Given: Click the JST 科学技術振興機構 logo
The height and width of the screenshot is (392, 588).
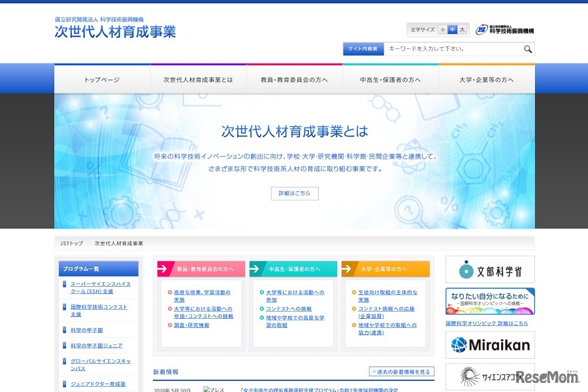Looking at the screenshot, I should (x=505, y=27).
